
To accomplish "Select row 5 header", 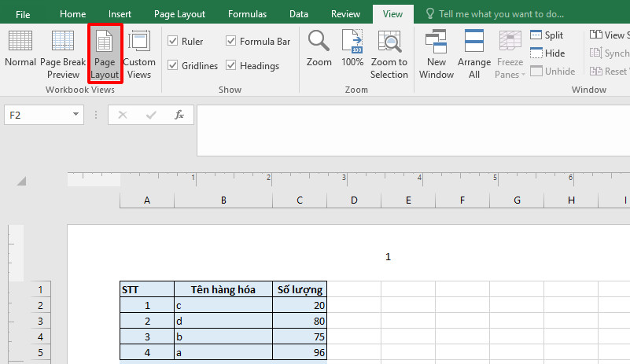I will pos(41,352).
